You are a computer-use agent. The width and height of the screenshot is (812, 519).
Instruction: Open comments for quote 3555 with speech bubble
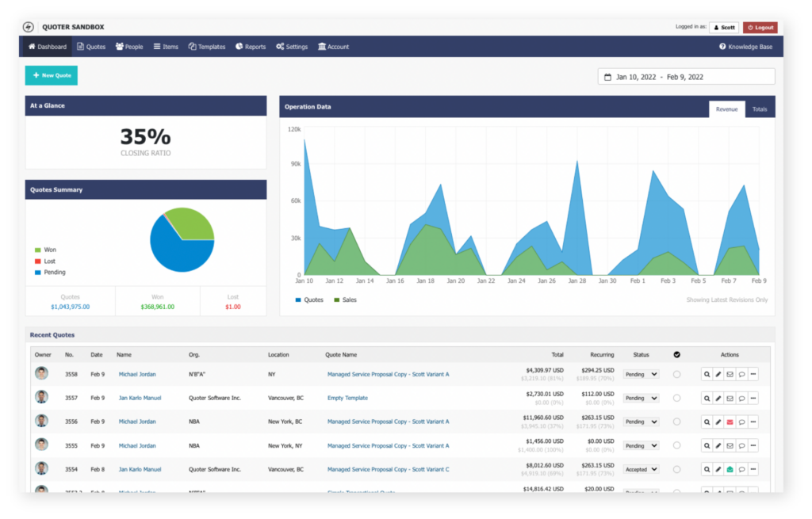[x=742, y=445]
